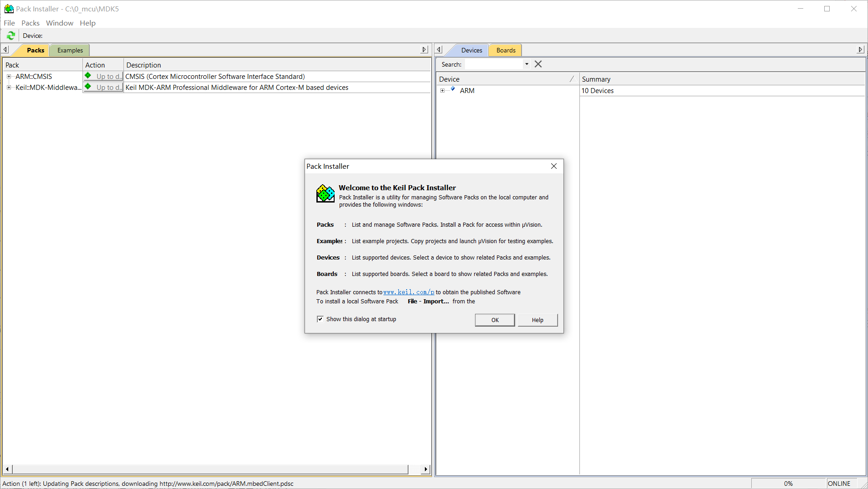Click the green diamond icon for ARM::CMSIS
Screen dimensions: 868x489
tap(88, 76)
